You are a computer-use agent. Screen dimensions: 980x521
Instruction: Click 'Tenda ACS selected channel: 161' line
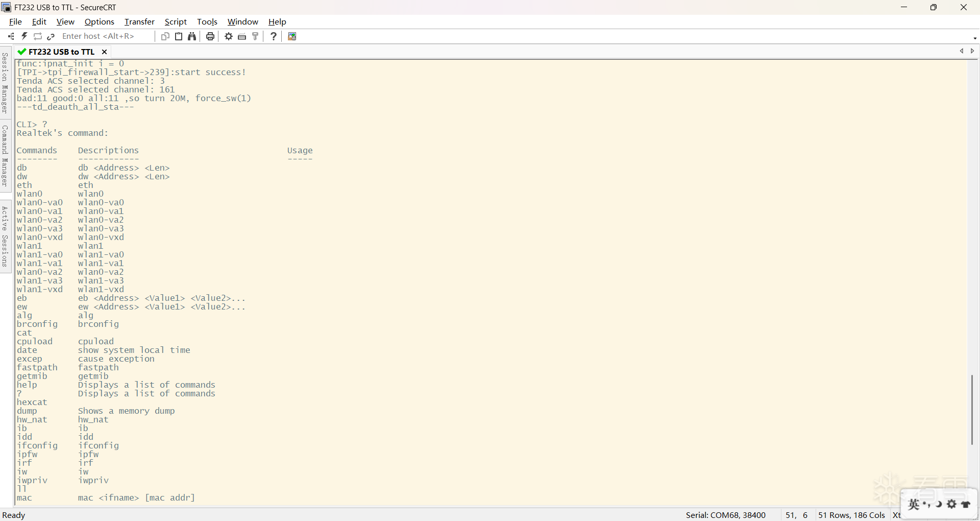click(96, 89)
